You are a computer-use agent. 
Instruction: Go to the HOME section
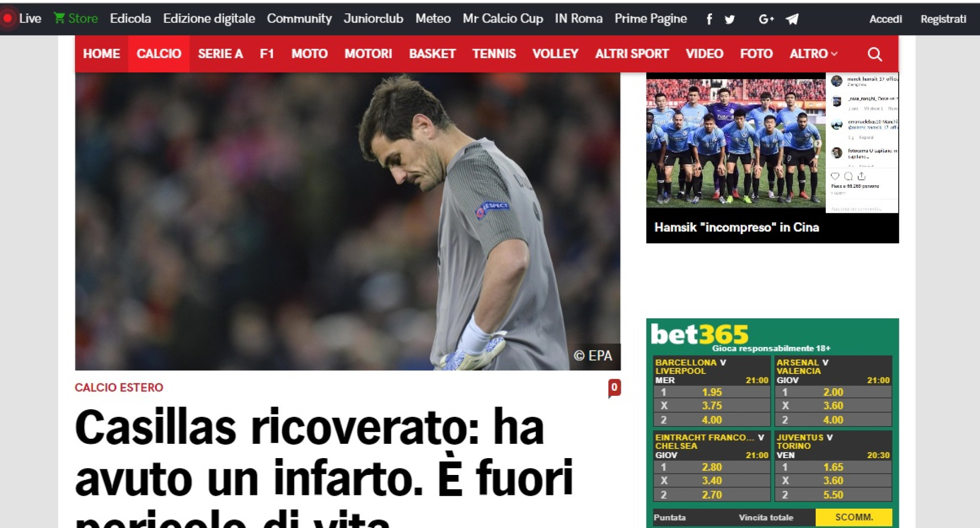101,54
